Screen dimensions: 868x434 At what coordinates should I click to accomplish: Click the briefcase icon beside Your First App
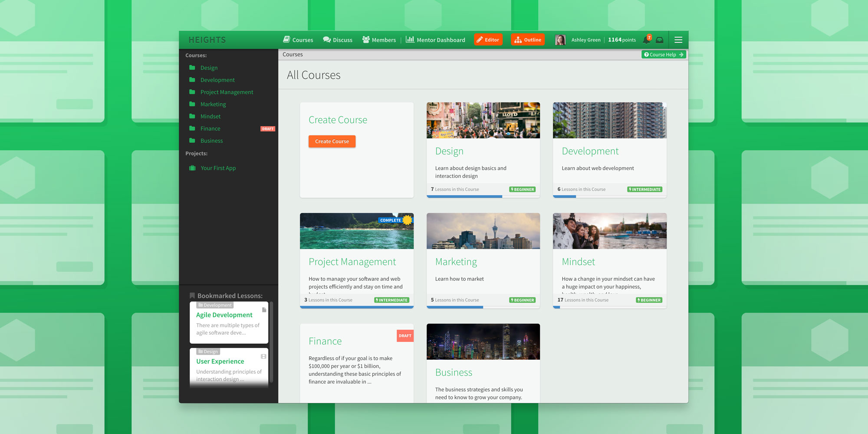192,168
